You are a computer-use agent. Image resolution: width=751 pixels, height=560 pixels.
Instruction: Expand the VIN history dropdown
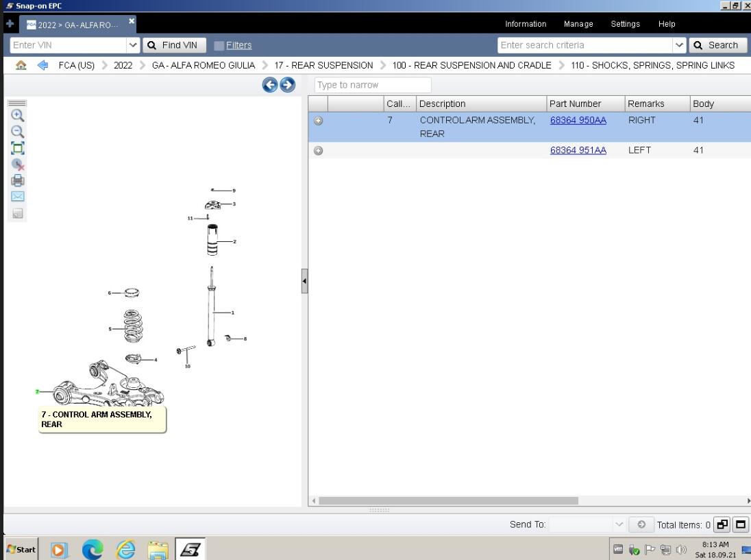coord(133,45)
